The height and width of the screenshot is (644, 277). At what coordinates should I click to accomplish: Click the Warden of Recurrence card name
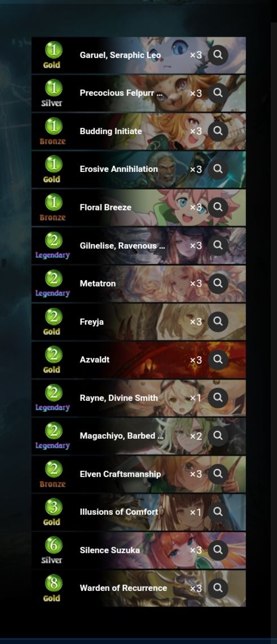(124, 588)
